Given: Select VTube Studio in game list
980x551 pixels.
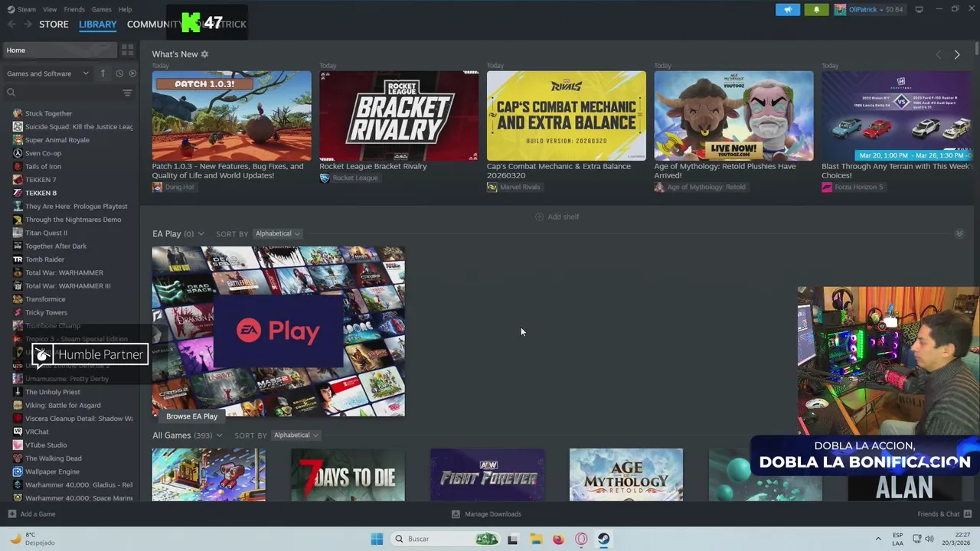Looking at the screenshot, I should [x=46, y=445].
